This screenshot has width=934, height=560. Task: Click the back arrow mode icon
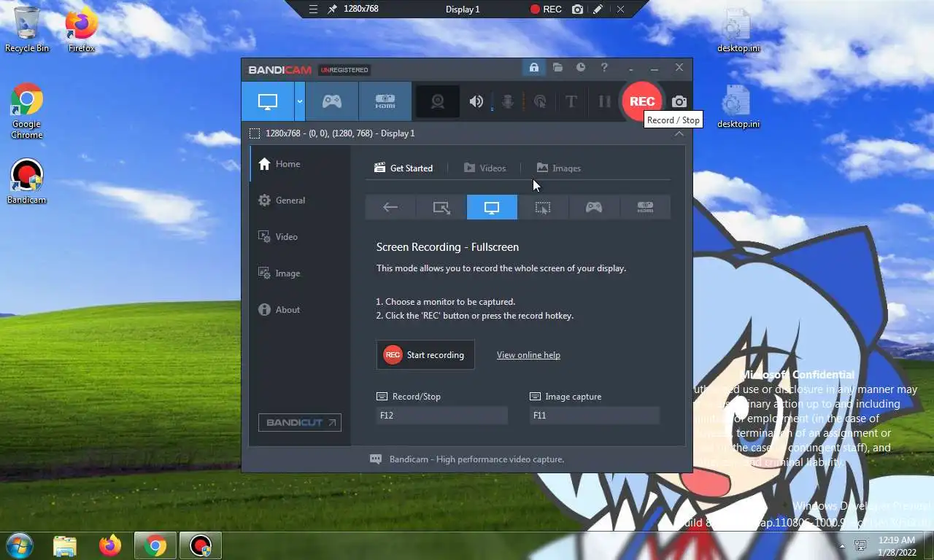[390, 208]
